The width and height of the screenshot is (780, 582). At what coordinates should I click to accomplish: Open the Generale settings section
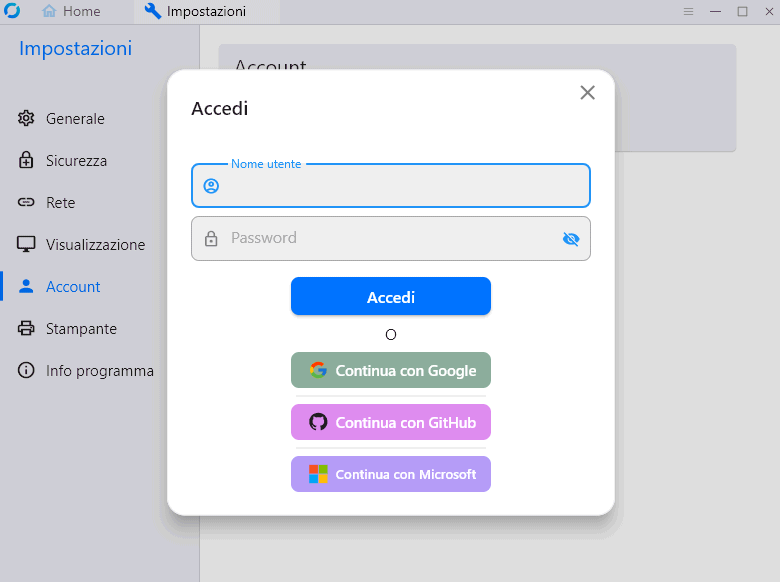click(99, 119)
